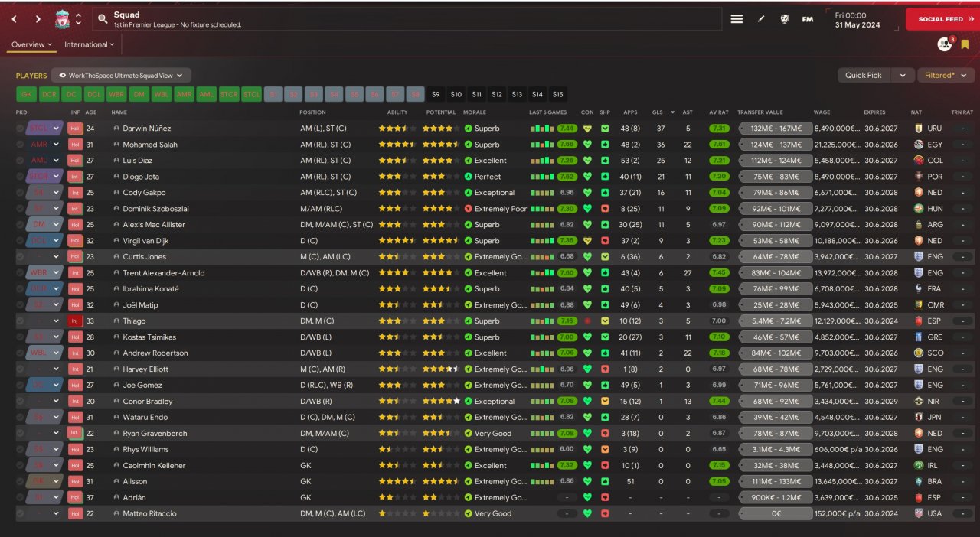Click the yellow bookmark icon

click(965, 44)
